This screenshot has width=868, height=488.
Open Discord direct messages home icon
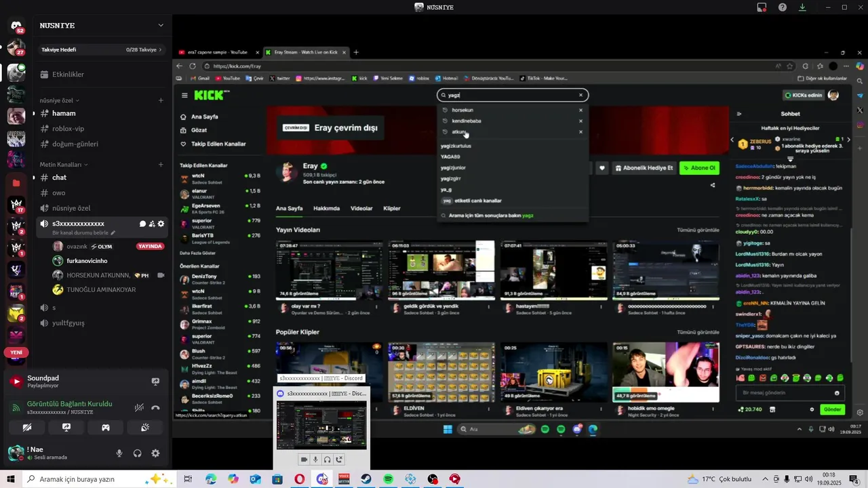(16, 26)
